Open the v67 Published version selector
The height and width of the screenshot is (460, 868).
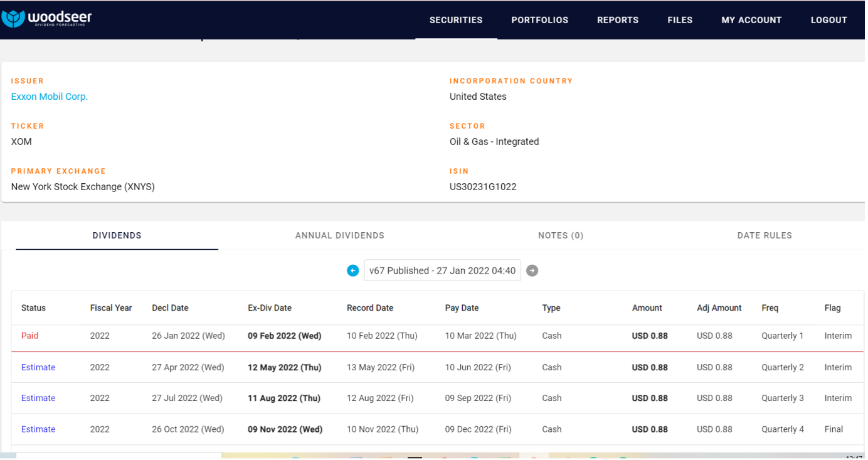pos(442,270)
